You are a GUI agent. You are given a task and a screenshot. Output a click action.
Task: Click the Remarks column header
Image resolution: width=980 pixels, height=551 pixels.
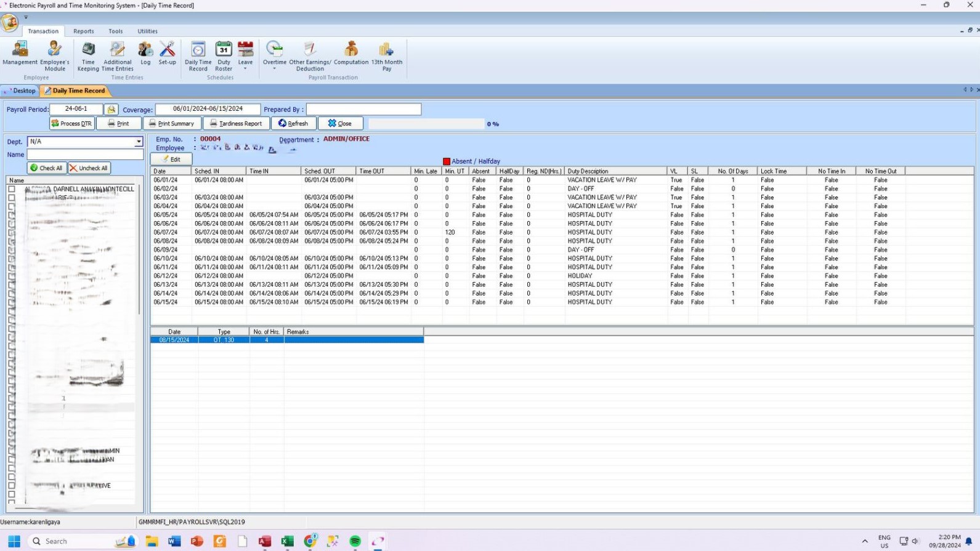pyautogui.click(x=354, y=332)
